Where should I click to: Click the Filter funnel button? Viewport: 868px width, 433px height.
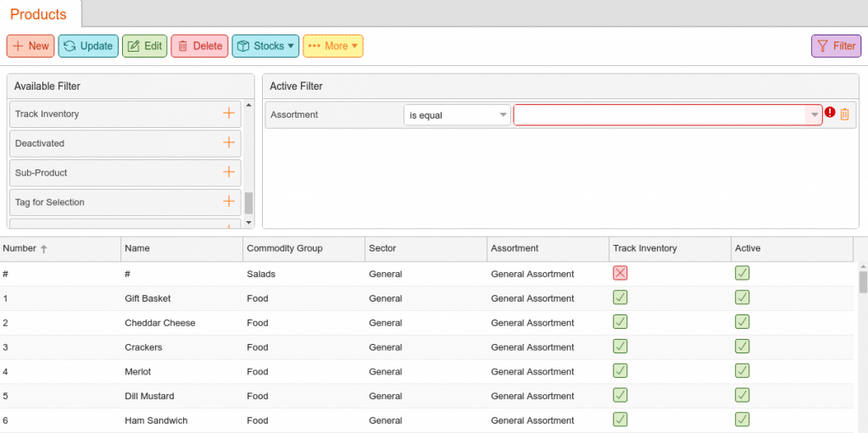coord(836,46)
